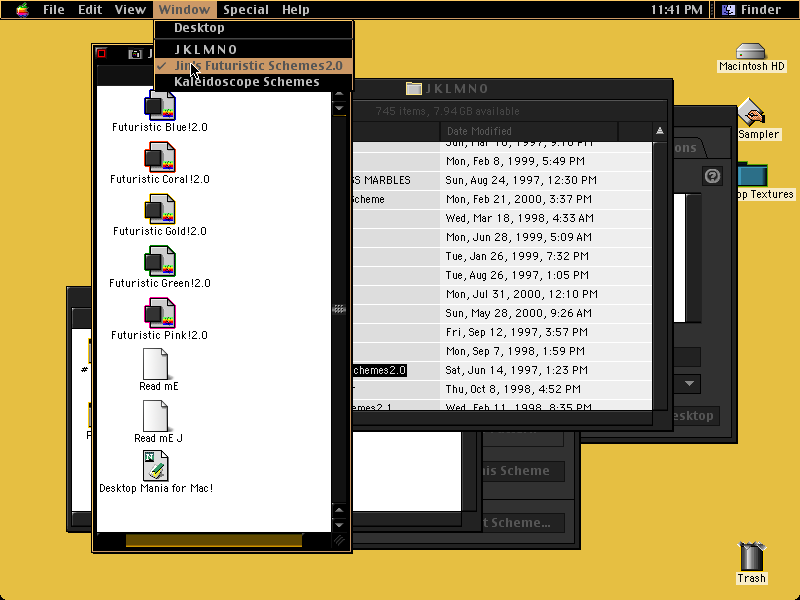Viewport: 800px width, 600px height.
Task: Click the partially visible Scheme... button
Action: click(x=522, y=523)
